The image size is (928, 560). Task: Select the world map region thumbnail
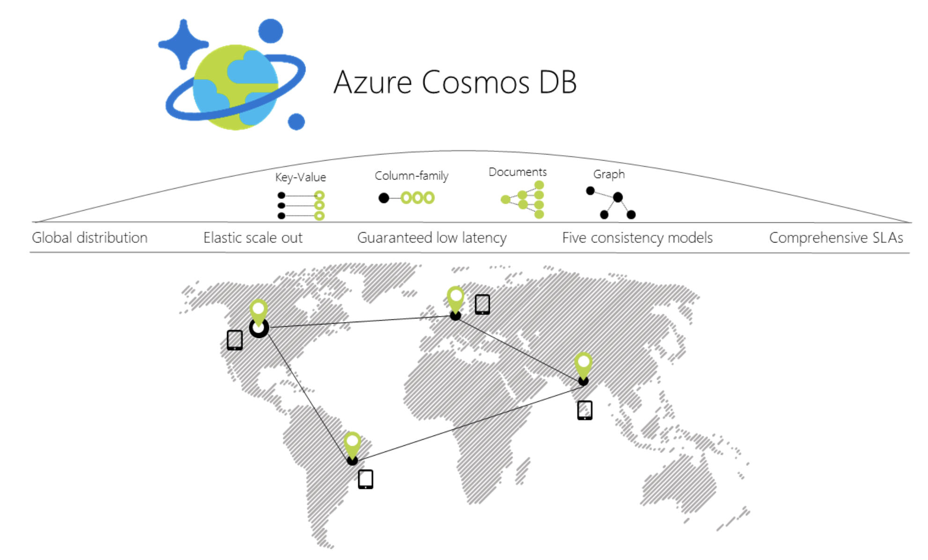464,398
